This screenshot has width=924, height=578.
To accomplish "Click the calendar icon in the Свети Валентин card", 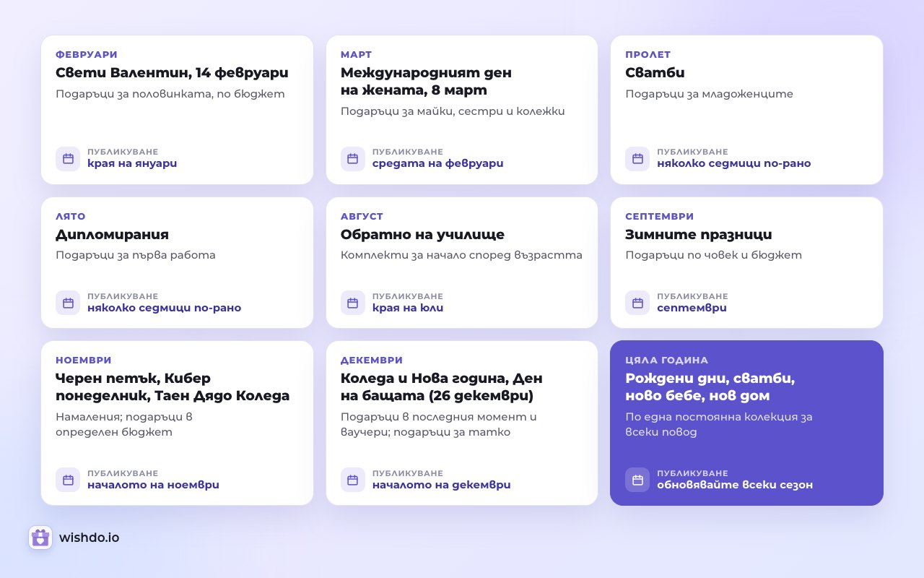I will [68, 159].
